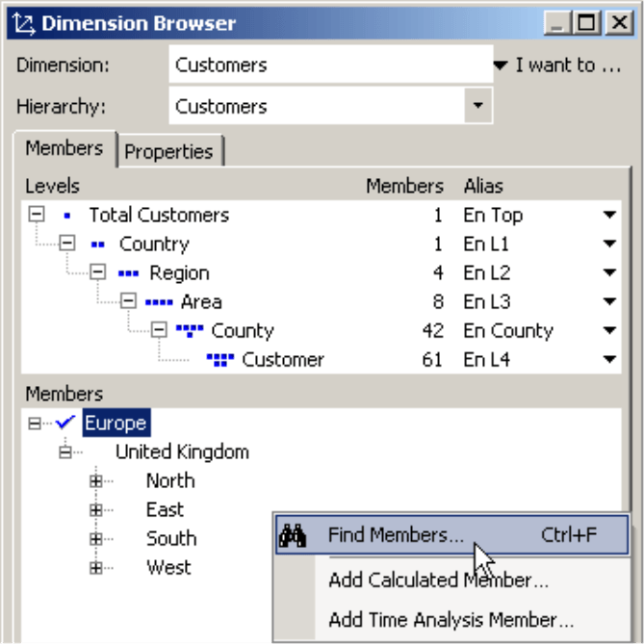The image size is (644, 644).
Task: Click the Area level dots icon
Action: [x=159, y=302]
